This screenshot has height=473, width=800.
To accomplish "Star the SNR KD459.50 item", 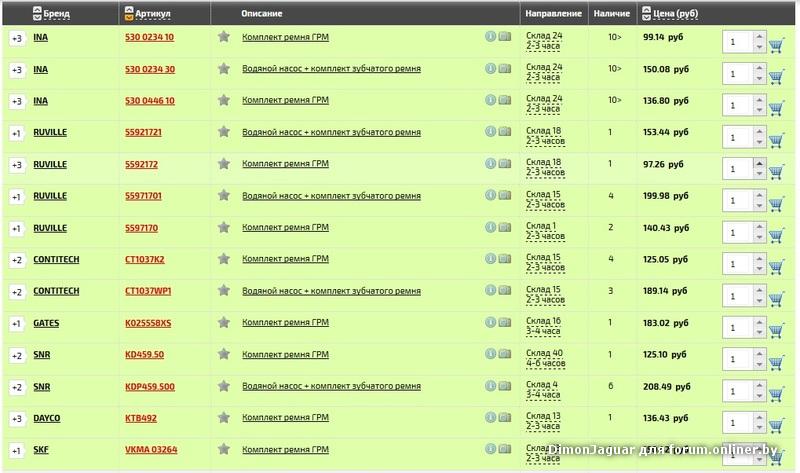I will [223, 354].
